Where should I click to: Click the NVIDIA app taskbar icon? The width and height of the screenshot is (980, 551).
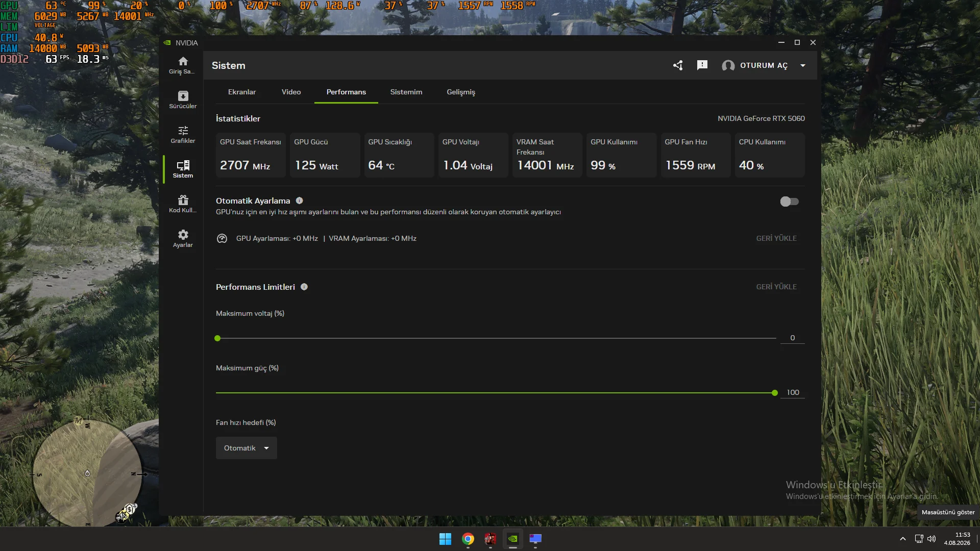click(513, 539)
